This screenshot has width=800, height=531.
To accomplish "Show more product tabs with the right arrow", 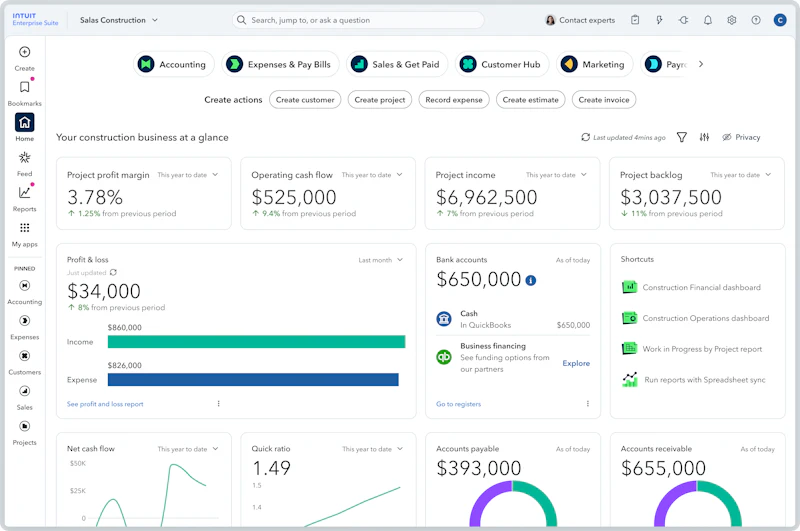I will (x=701, y=64).
